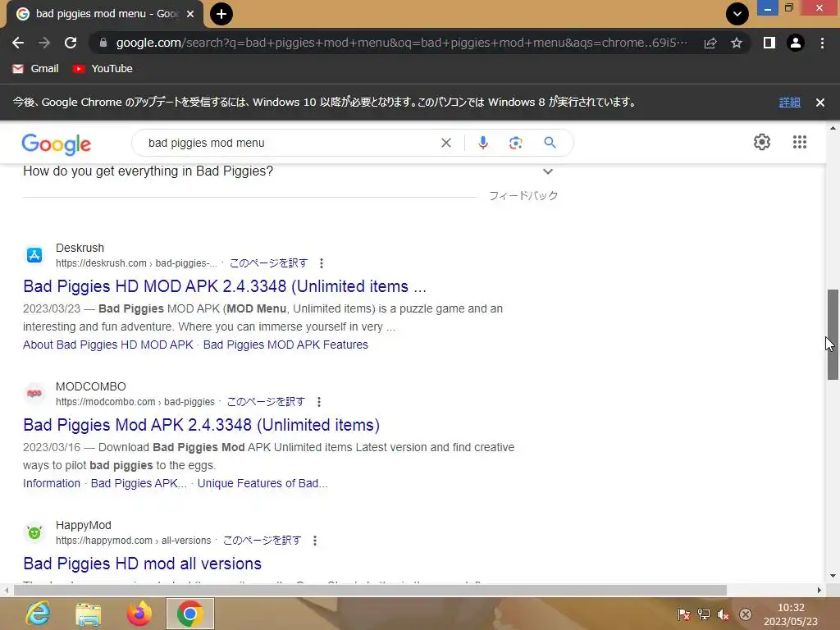The height and width of the screenshot is (630, 840).
Task: Open the Google apps grid
Action: pos(799,142)
